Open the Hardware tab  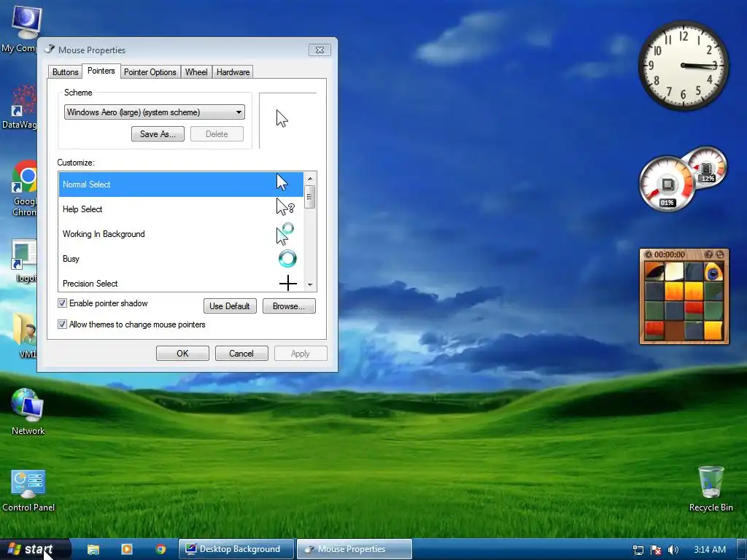click(x=233, y=72)
